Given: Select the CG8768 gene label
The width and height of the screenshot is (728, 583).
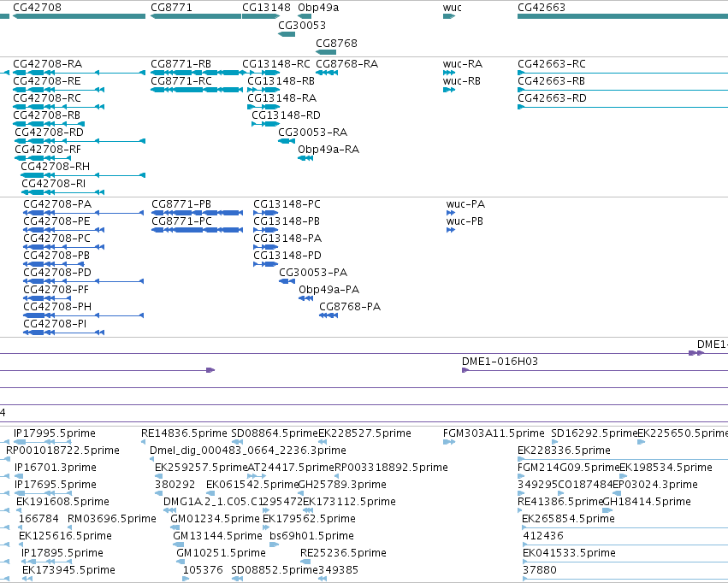Looking at the screenshot, I should click(336, 44).
